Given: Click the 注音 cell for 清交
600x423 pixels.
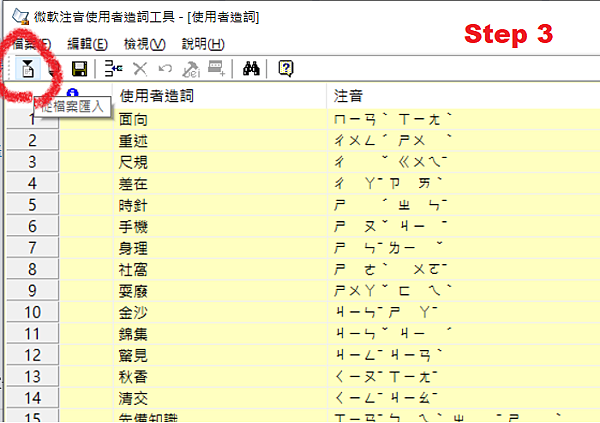Looking at the screenshot, I should [464, 398].
